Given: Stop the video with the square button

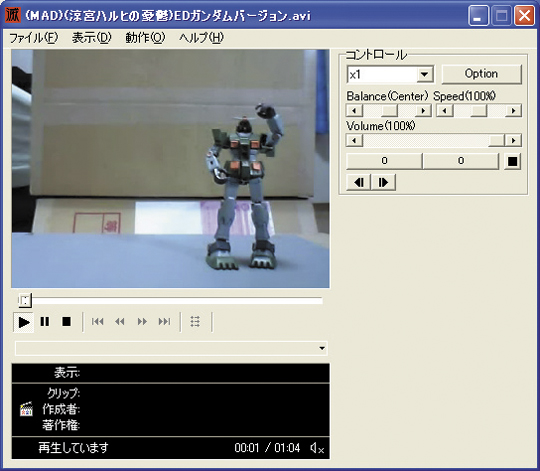Looking at the screenshot, I should pyautogui.click(x=66, y=322).
